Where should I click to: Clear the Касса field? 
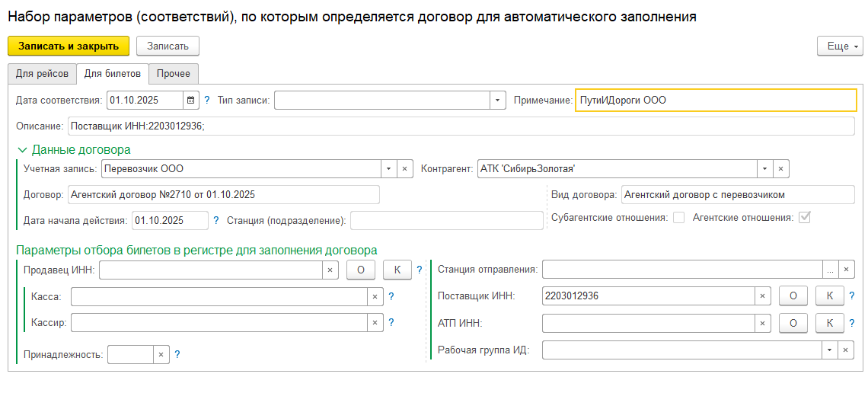tap(374, 296)
